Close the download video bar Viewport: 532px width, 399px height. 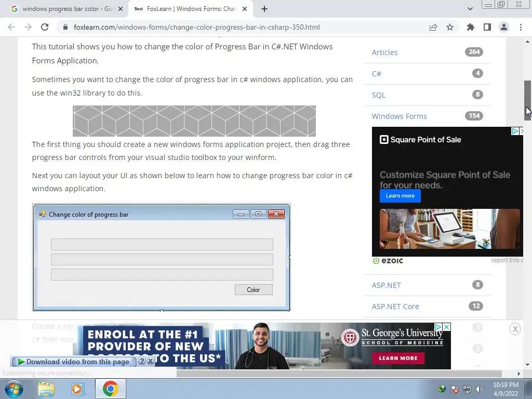click(x=150, y=362)
